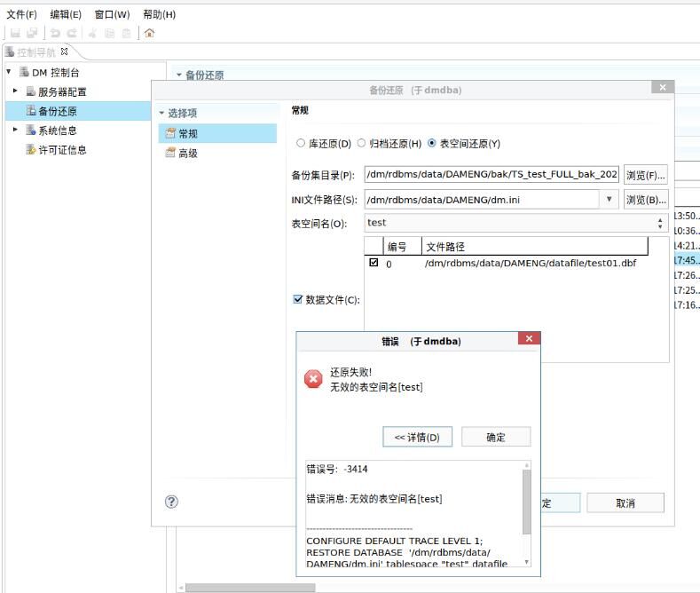Viewport: 700px width, 593px height.
Task: Click the home toolbar icon
Action: coord(150,33)
